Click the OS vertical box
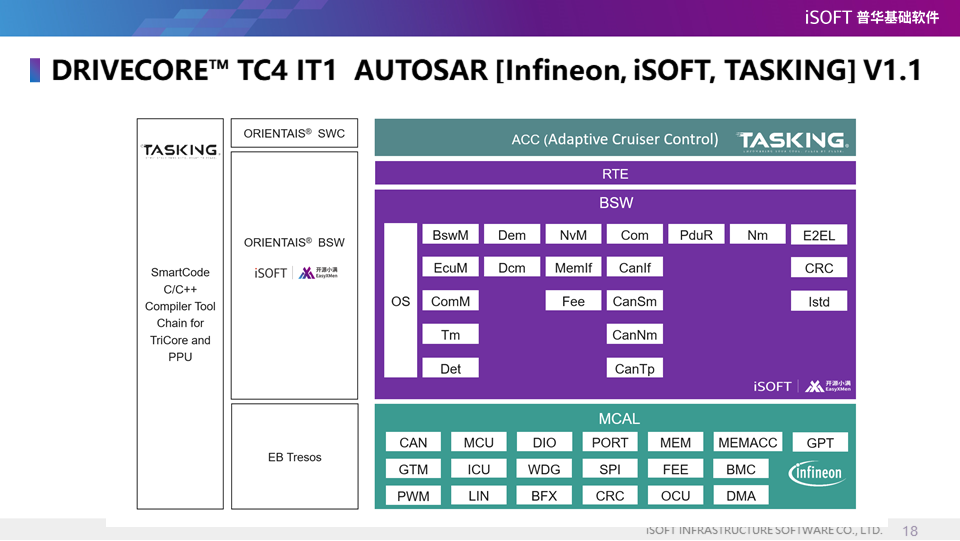 (400, 300)
